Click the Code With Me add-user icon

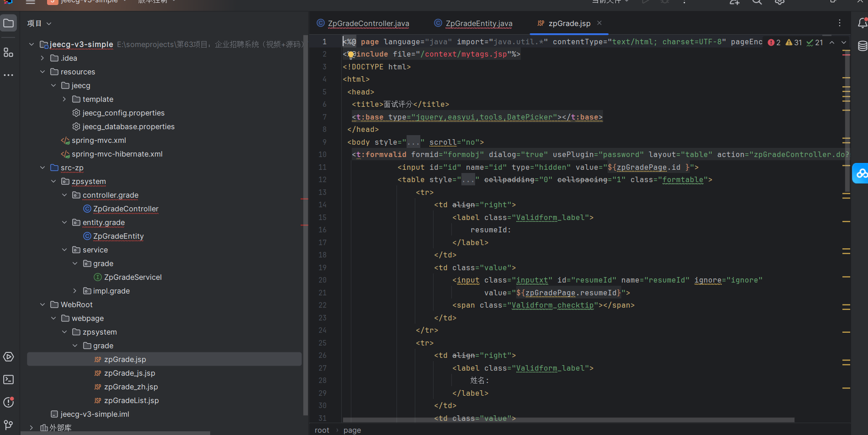[x=735, y=2]
